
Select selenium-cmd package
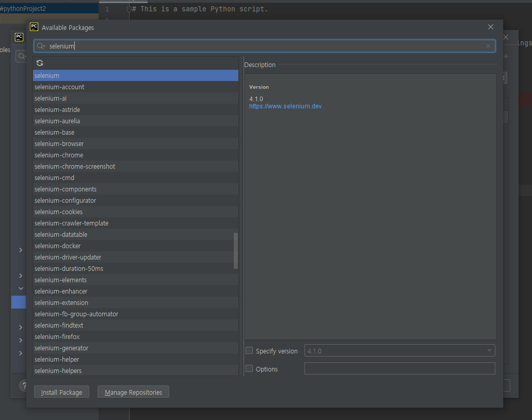136,178
